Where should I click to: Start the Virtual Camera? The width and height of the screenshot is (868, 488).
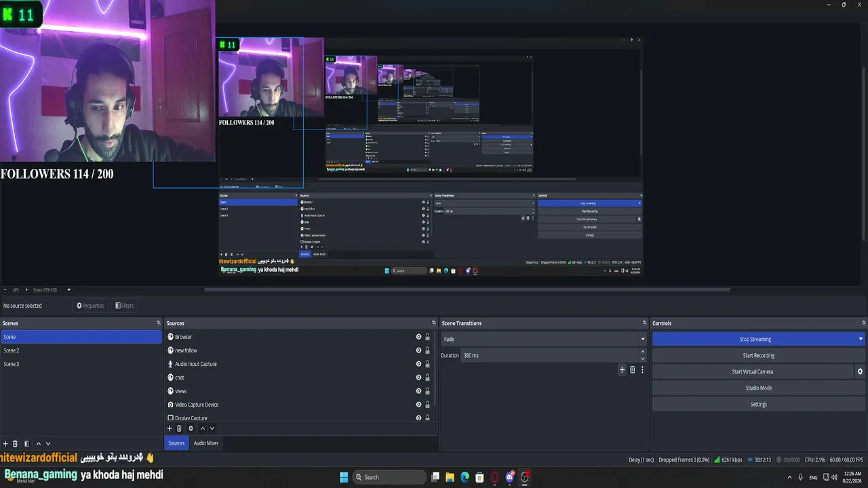tap(752, 371)
